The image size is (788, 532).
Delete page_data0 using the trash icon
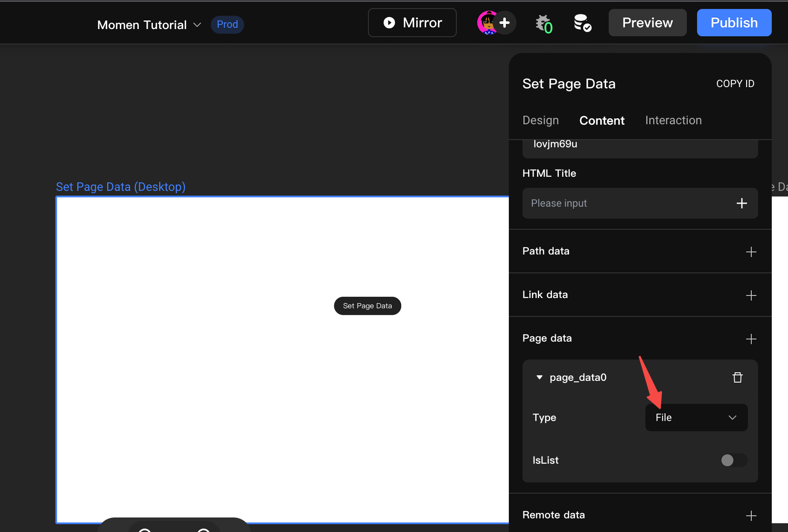coord(738,377)
